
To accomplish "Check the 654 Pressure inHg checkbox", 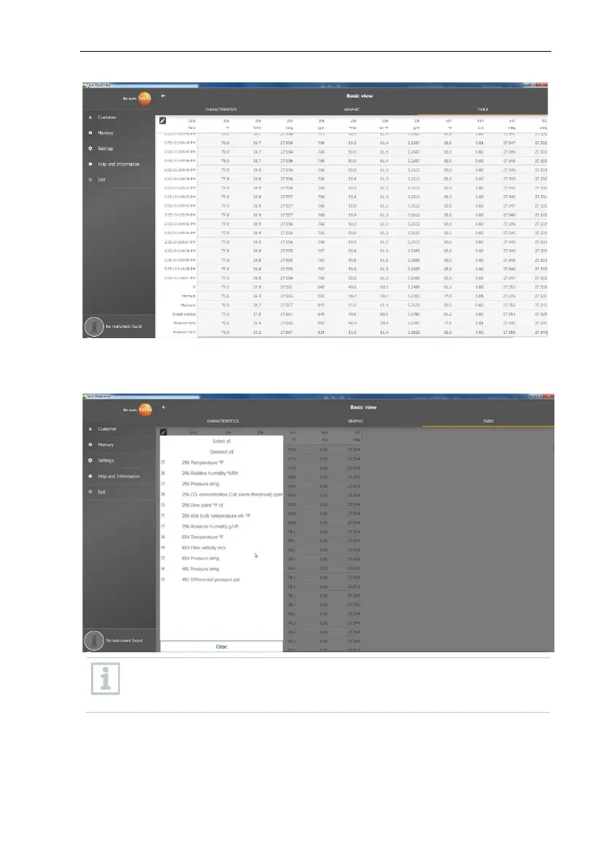I will [163, 558].
